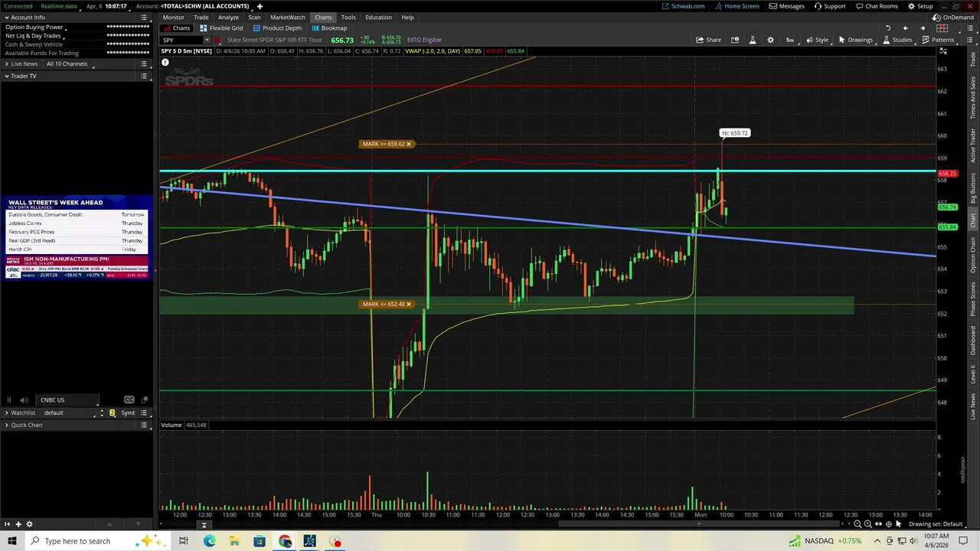Collapse the Account Info gadget

pos(7,17)
